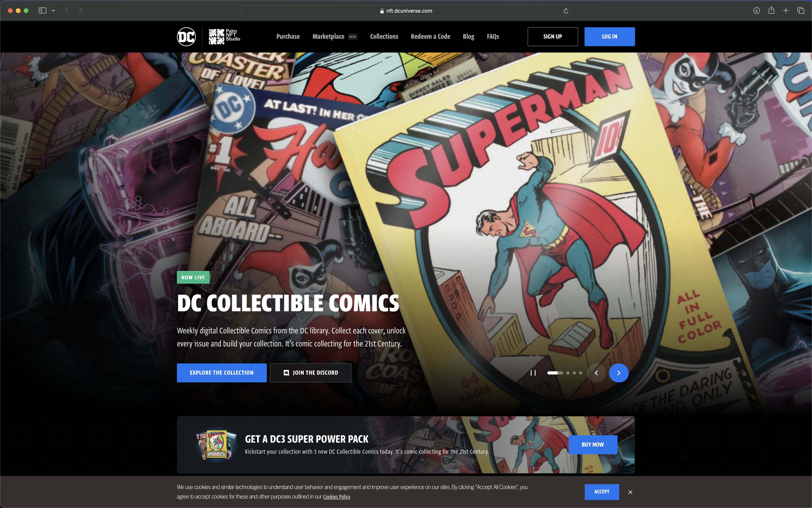812x508 pixels.
Task: Toggle the Safari sidebar
Action: [x=42, y=11]
